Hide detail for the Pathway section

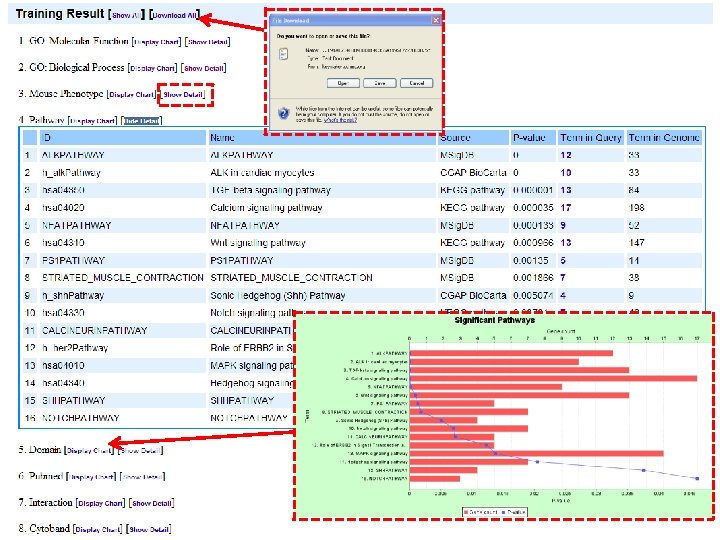pos(142,121)
